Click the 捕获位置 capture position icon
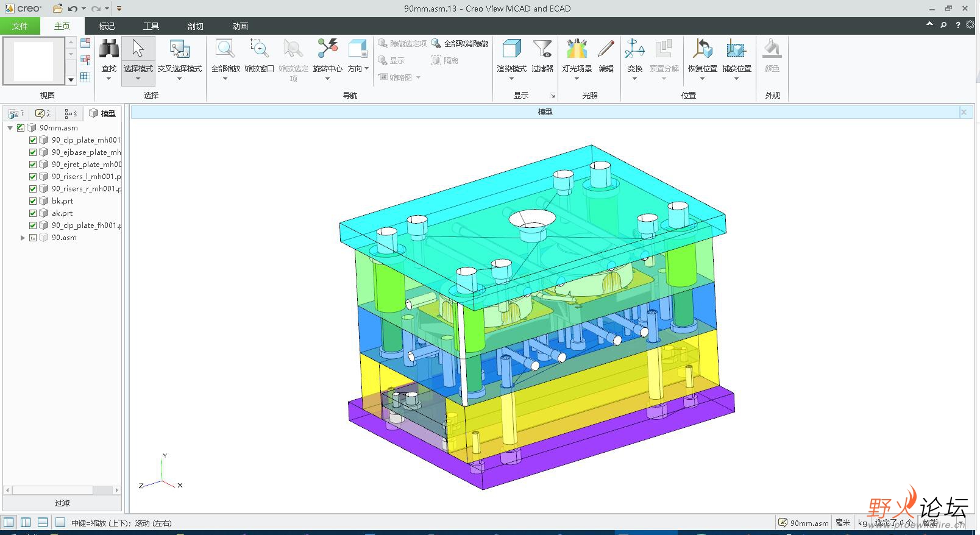This screenshot has height=535, width=980. 736,49
